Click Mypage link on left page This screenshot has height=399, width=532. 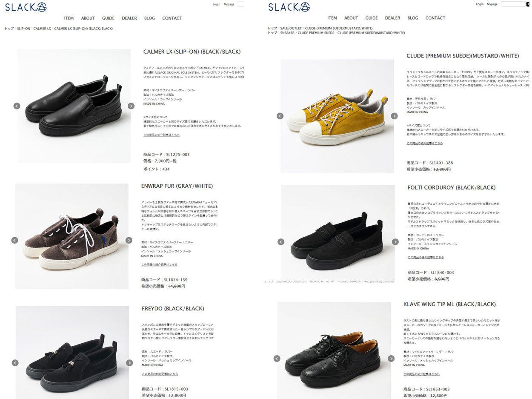(x=229, y=4)
